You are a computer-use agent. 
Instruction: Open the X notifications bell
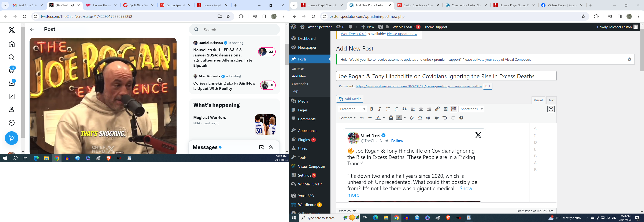tap(12, 70)
